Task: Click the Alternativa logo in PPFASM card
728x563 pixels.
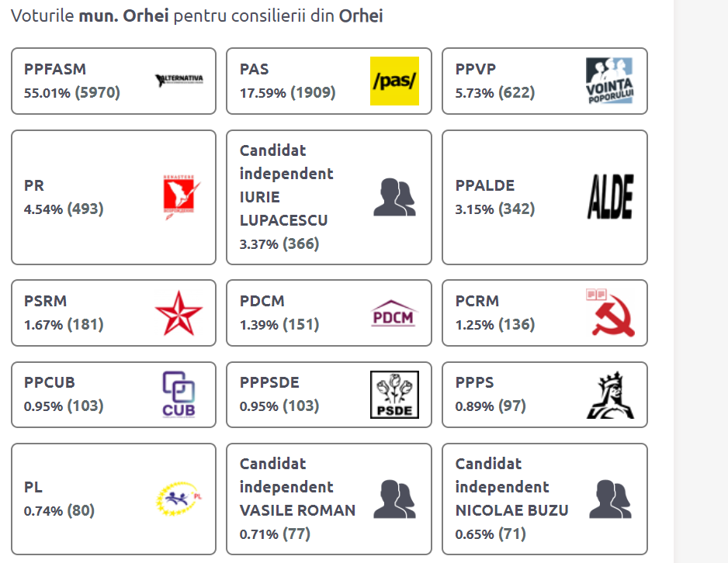Action: point(179,81)
